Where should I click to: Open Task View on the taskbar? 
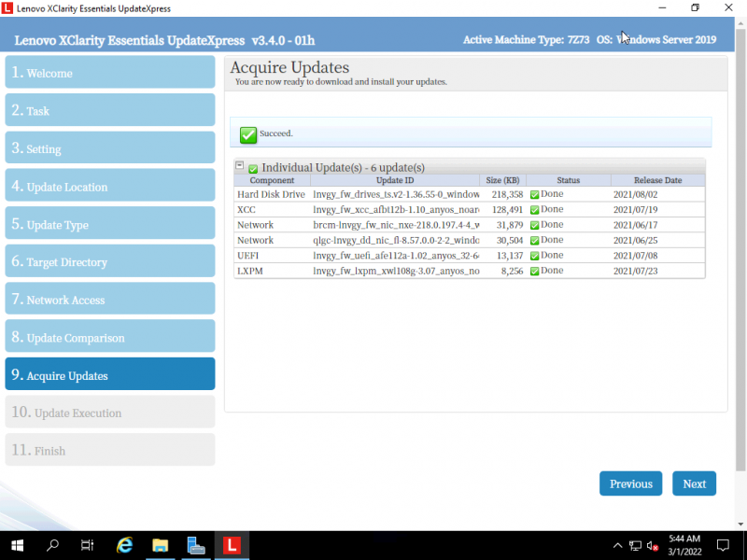tap(87, 545)
